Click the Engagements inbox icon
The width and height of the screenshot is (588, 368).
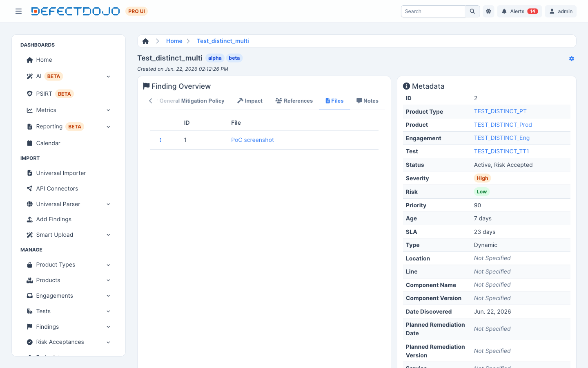[x=29, y=296]
